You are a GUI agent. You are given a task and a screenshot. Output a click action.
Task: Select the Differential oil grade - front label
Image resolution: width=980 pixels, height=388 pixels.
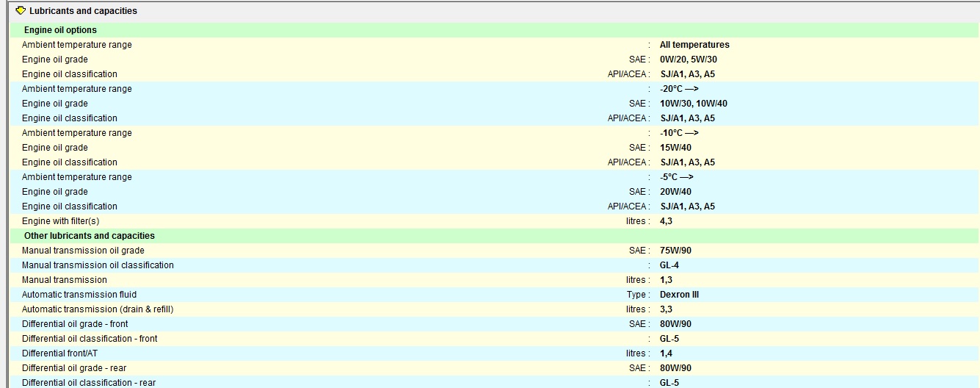pyautogui.click(x=75, y=324)
